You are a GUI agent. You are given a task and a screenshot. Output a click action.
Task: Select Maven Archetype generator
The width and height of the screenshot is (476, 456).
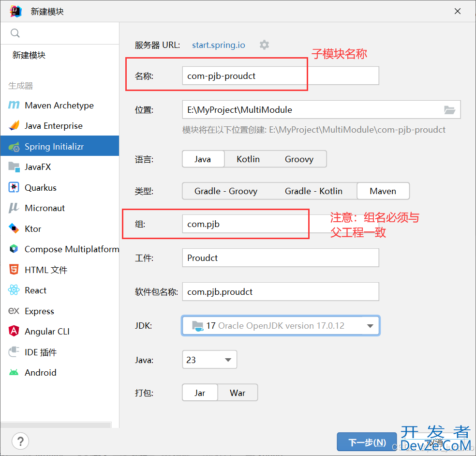click(x=60, y=105)
